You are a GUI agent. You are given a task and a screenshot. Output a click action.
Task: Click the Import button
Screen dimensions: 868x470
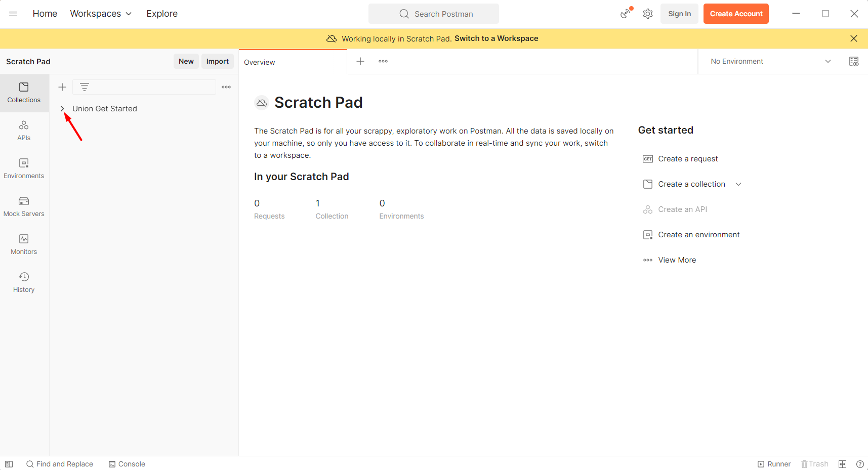coord(217,61)
